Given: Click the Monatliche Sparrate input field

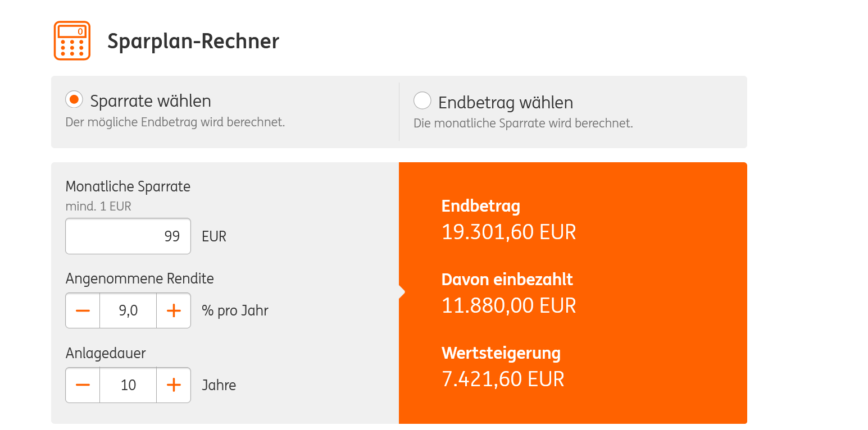Looking at the screenshot, I should [x=128, y=236].
